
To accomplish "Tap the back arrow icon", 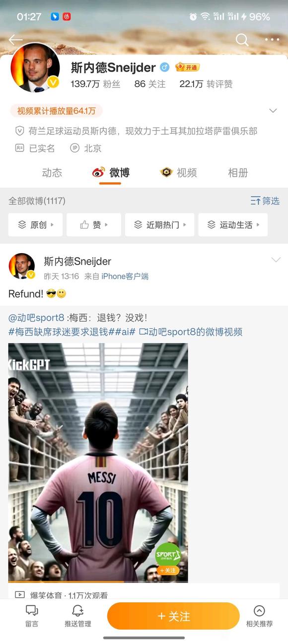I will pos(15,40).
